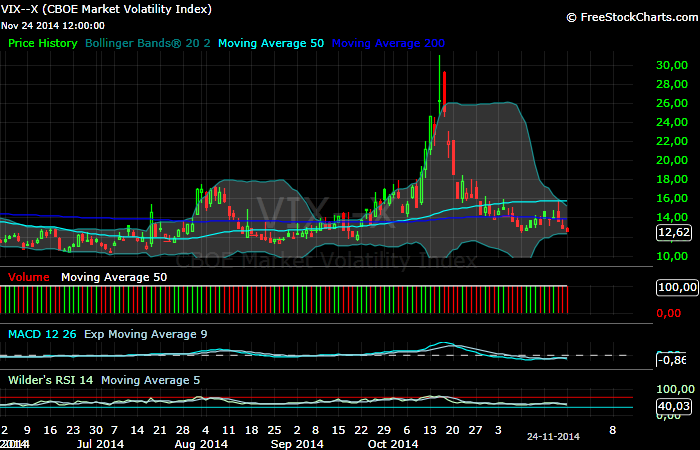Open the FreeStockCharts.com copyright link
Viewport: 700px width, 450px height.
tap(632, 17)
